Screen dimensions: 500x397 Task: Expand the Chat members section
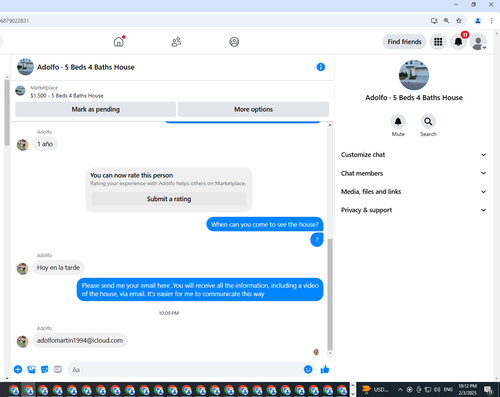(413, 173)
